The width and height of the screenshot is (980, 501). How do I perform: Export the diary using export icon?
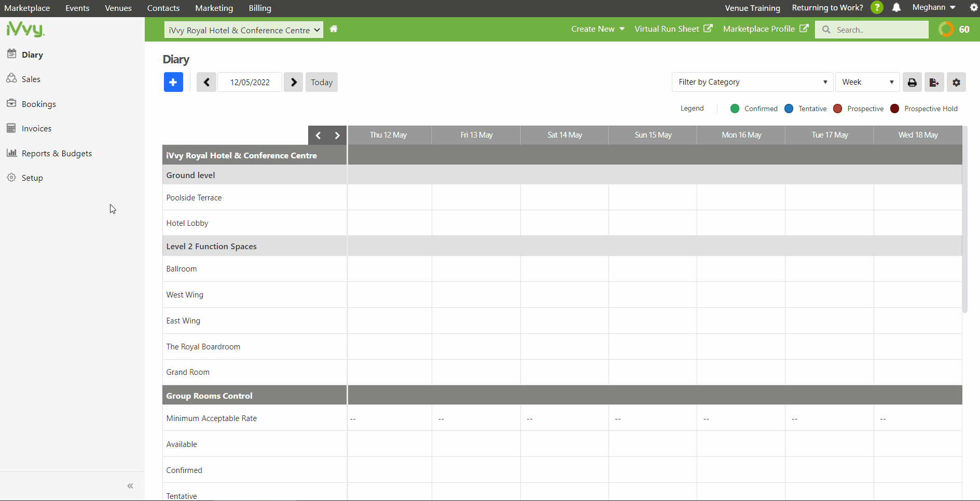coord(934,82)
